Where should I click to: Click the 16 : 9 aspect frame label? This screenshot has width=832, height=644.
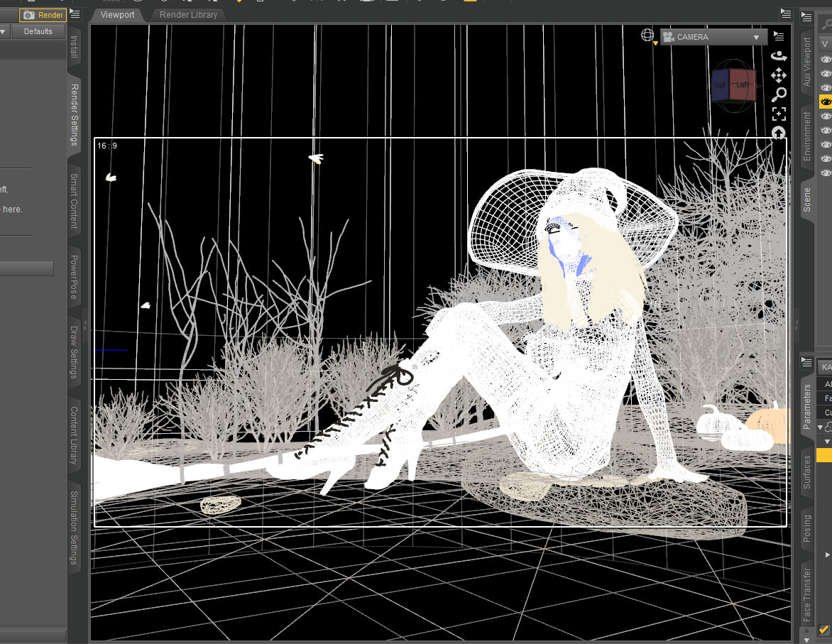(x=107, y=146)
